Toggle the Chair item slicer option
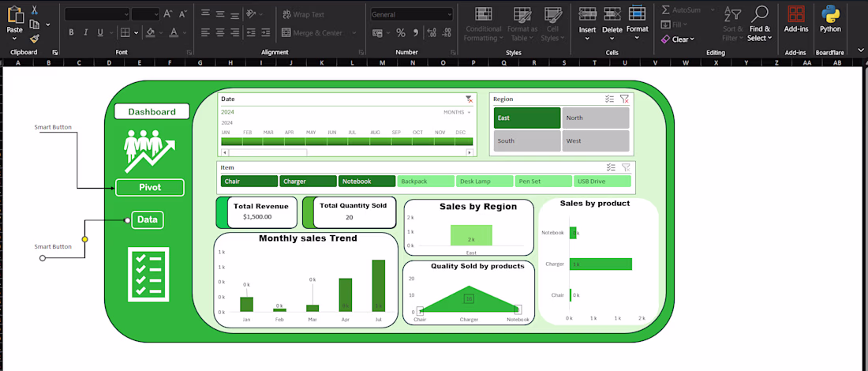The width and height of the screenshot is (868, 371). (x=249, y=181)
